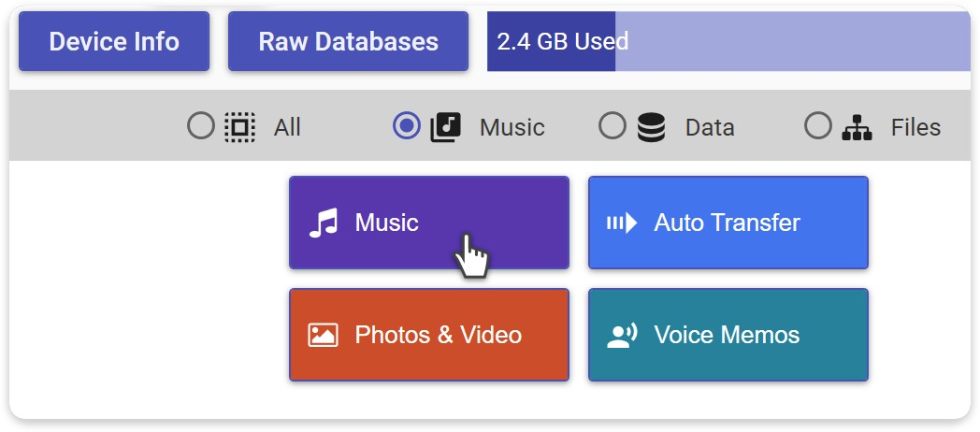
Task: Open the Device Info panel
Action: tap(114, 41)
